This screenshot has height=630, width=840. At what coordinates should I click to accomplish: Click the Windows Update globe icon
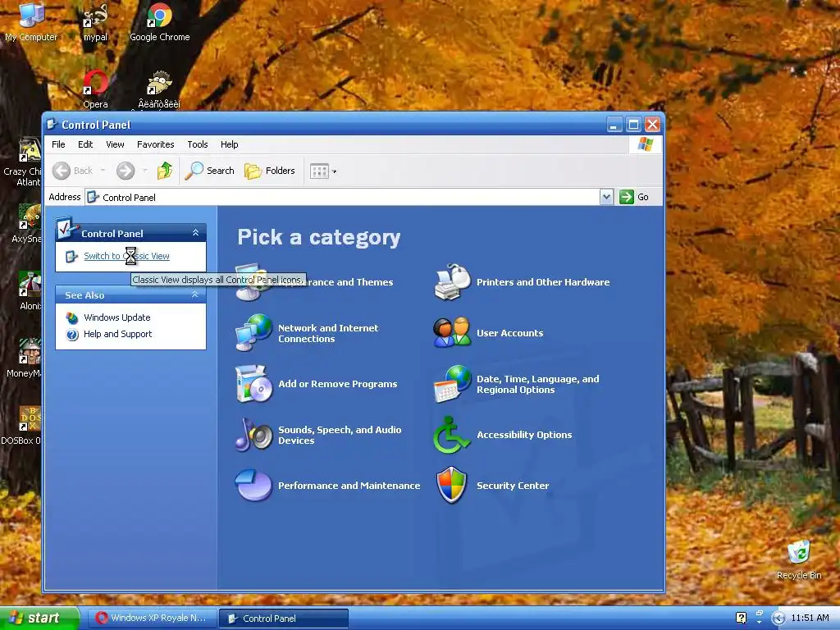coord(72,317)
